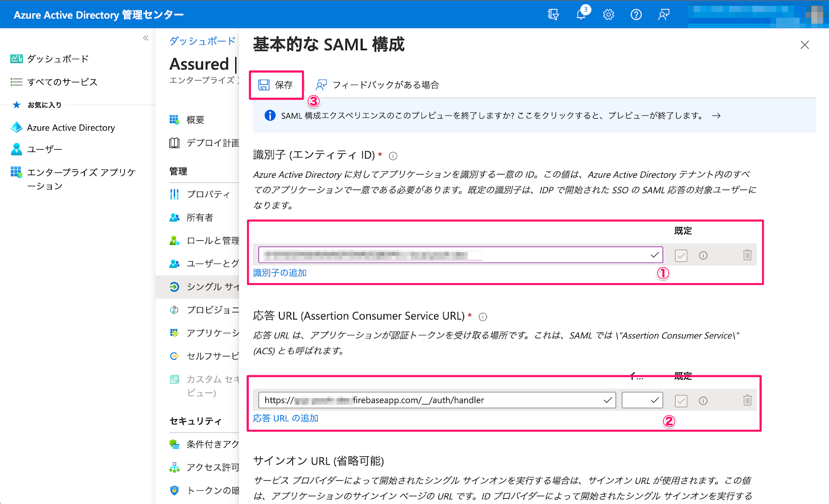Click the お気に入り star icon
The width and height of the screenshot is (829, 504).
click(17, 105)
